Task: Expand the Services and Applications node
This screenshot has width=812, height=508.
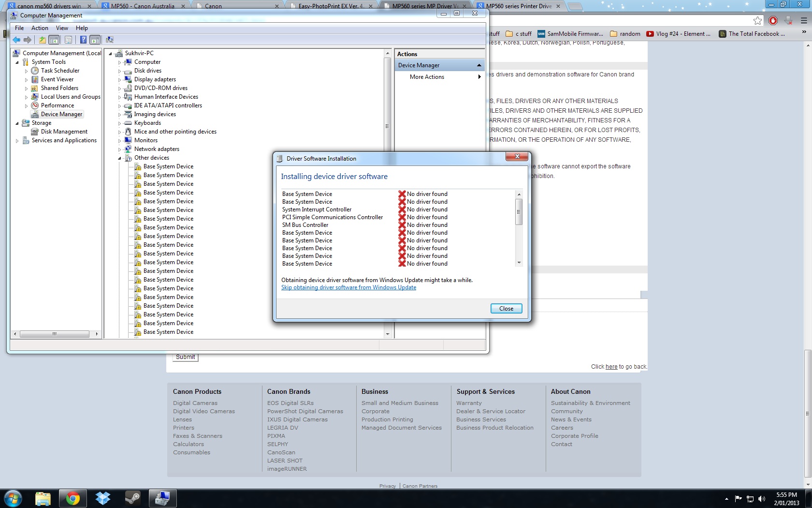Action: (x=17, y=140)
